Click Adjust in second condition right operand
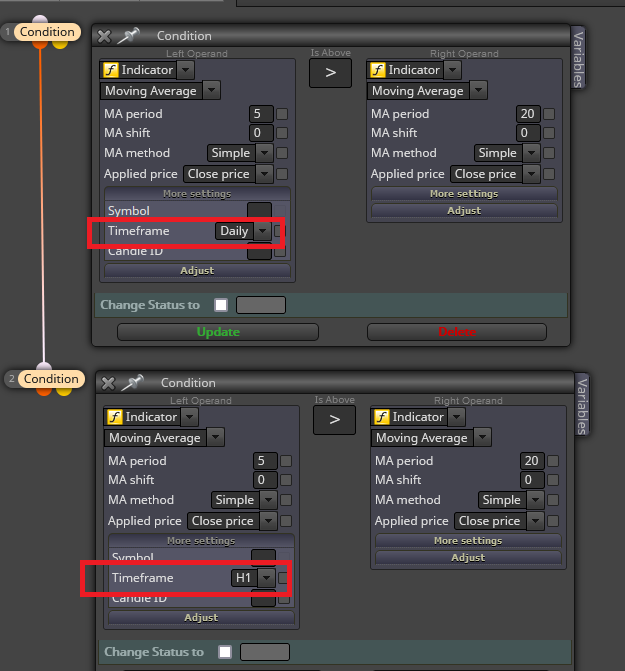This screenshot has width=625, height=671. 468,558
